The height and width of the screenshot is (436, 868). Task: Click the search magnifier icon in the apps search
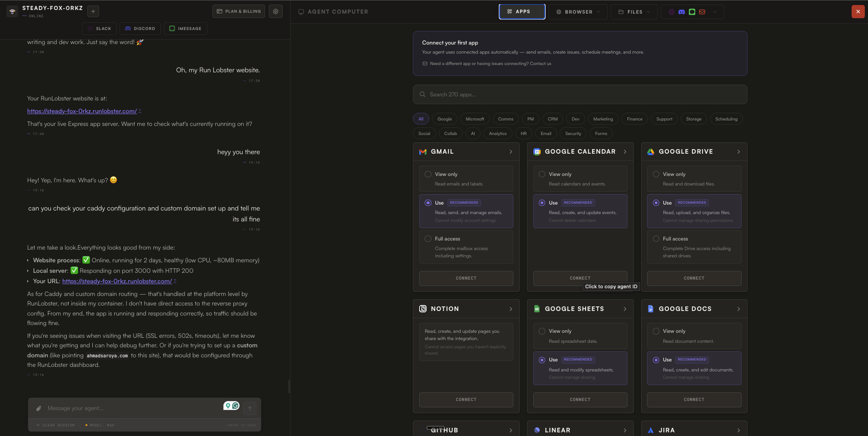[422, 95]
